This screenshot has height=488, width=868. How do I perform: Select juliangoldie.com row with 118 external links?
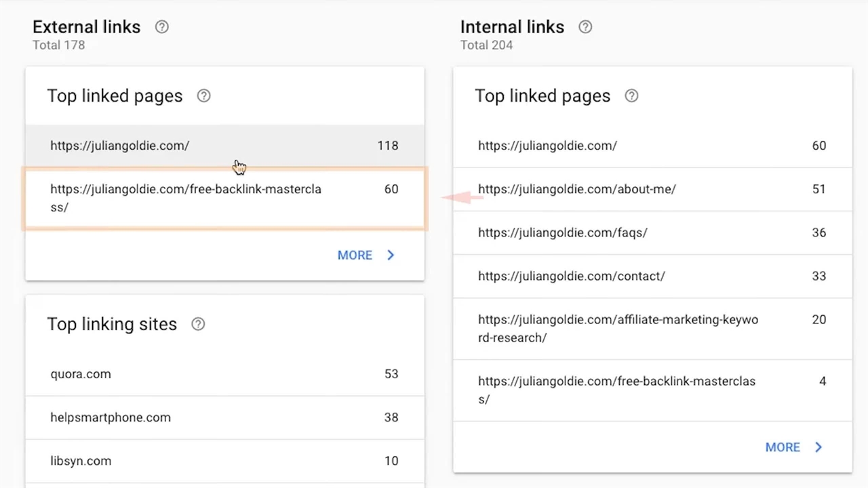coord(224,146)
